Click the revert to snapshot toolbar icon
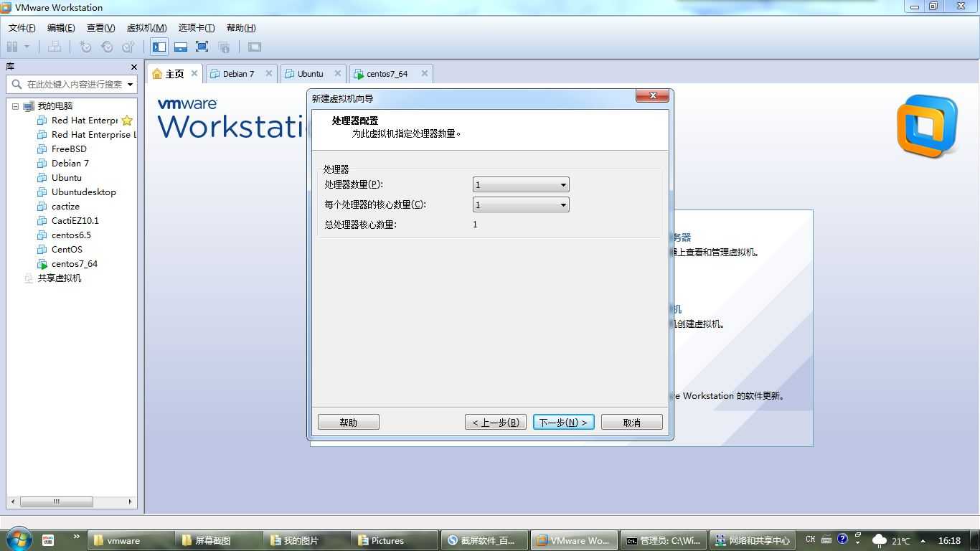This screenshot has height=551, width=980. (107, 47)
